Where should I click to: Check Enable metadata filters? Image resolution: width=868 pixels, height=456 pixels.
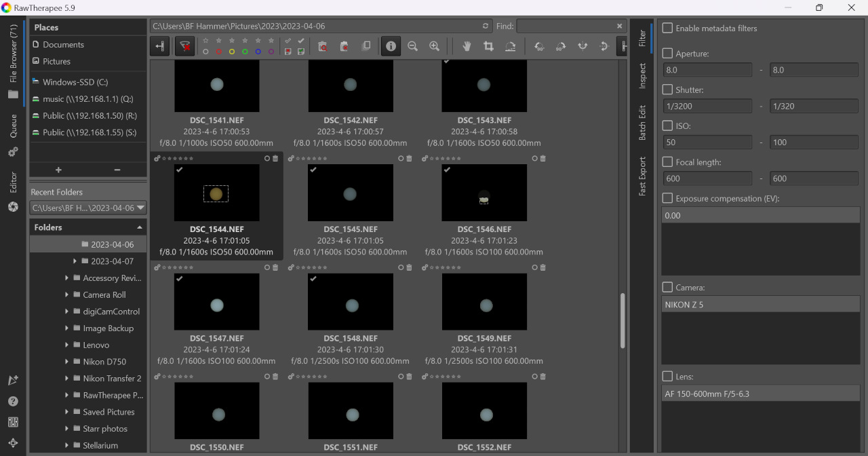coord(668,28)
